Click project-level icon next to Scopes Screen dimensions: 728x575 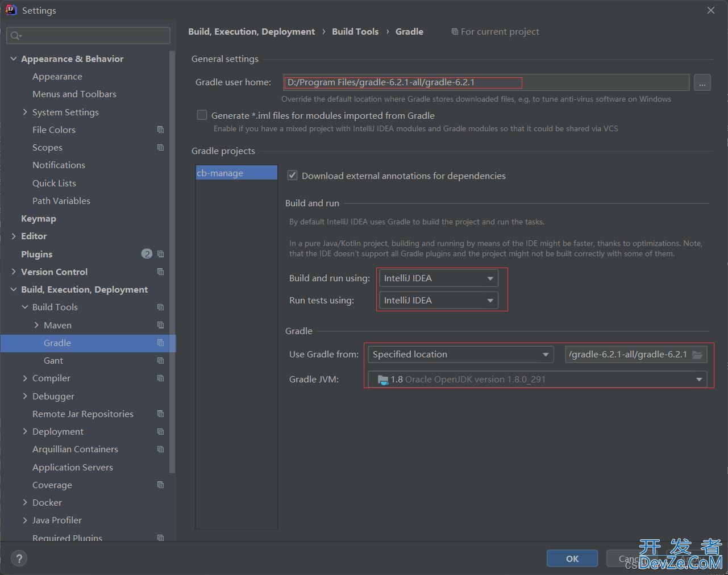160,147
